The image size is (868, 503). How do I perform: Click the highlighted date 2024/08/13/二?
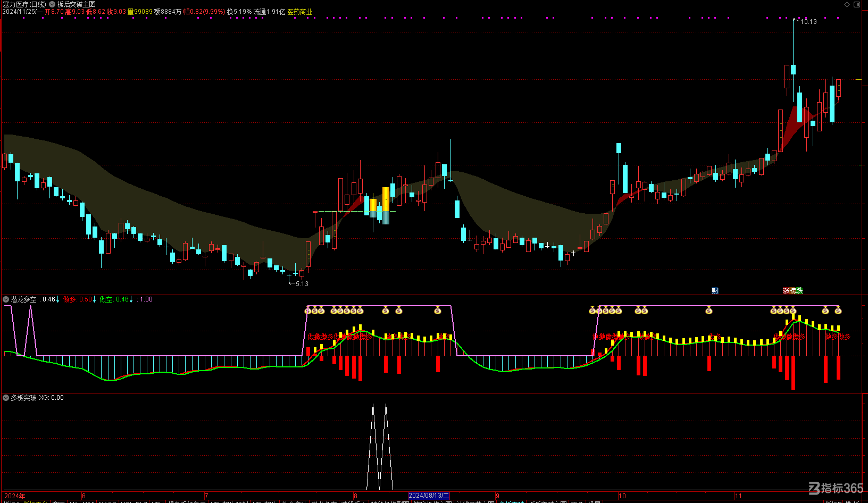pos(429,496)
